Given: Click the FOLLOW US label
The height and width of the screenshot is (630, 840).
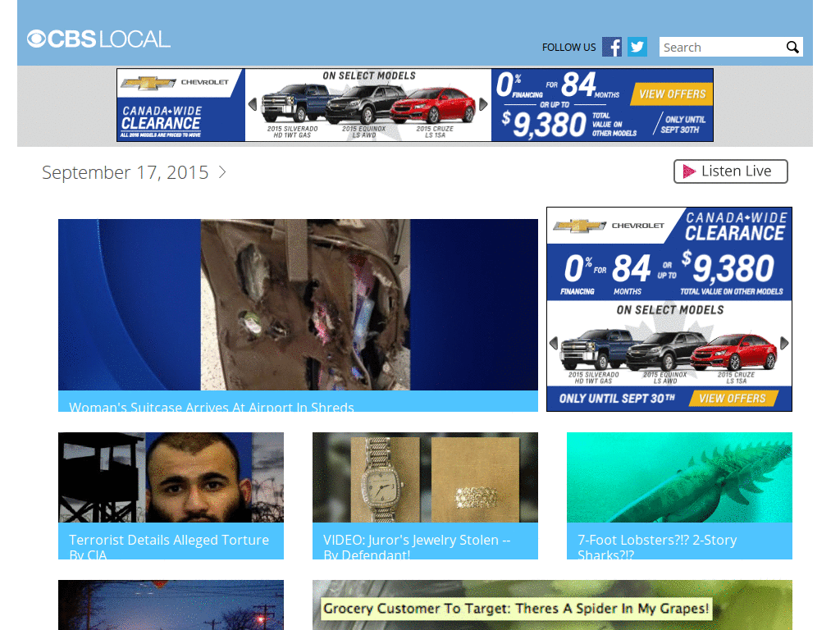Looking at the screenshot, I should 569,47.
